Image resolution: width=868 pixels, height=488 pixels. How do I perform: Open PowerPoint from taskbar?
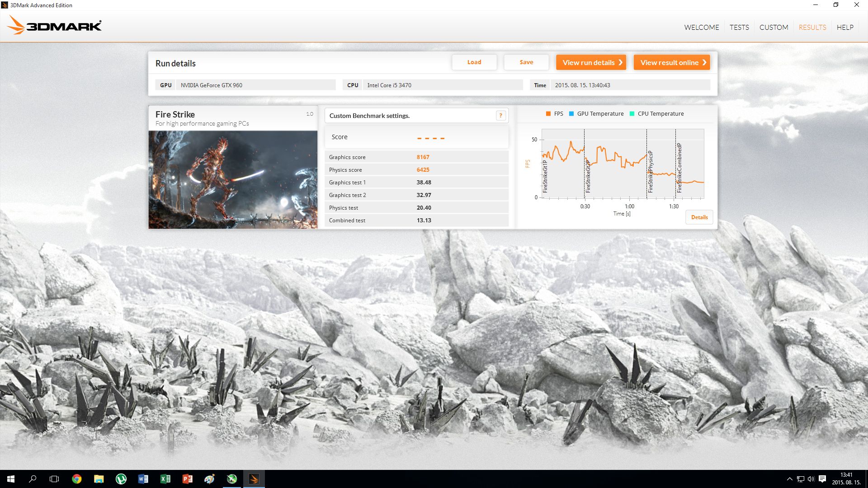[187, 479]
